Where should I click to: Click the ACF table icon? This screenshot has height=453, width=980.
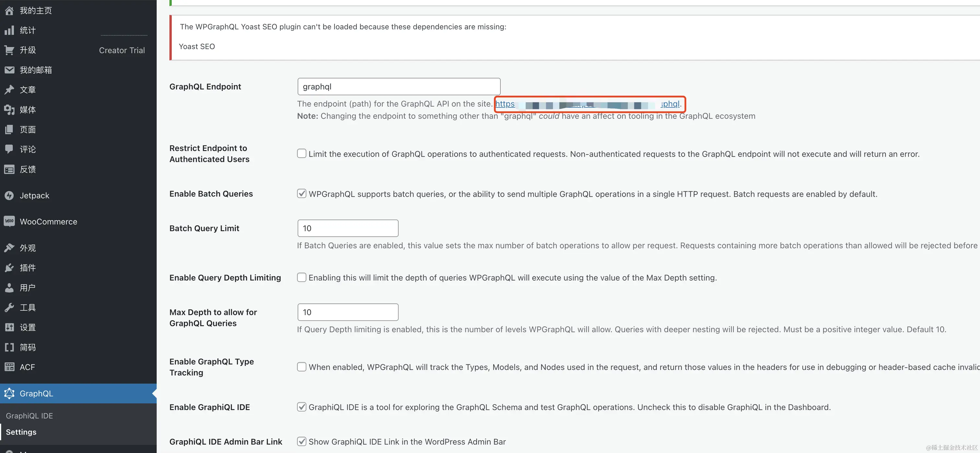pos(9,367)
